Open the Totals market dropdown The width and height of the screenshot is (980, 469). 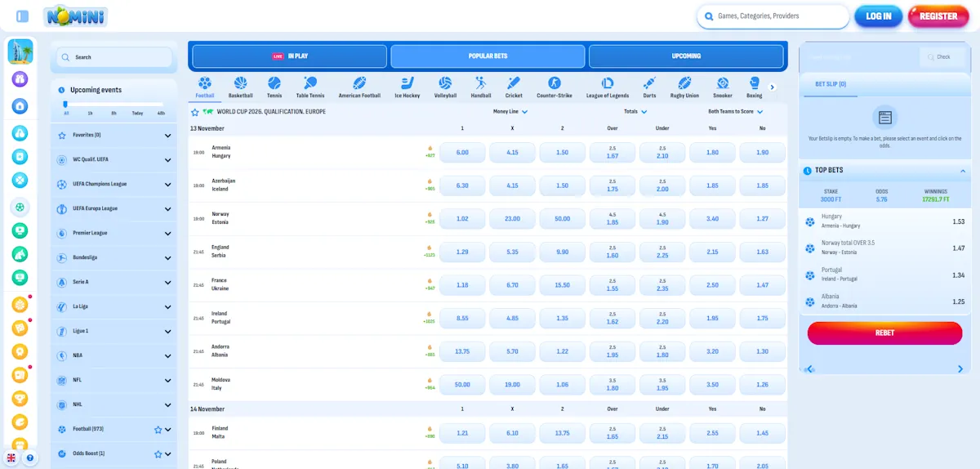point(635,112)
